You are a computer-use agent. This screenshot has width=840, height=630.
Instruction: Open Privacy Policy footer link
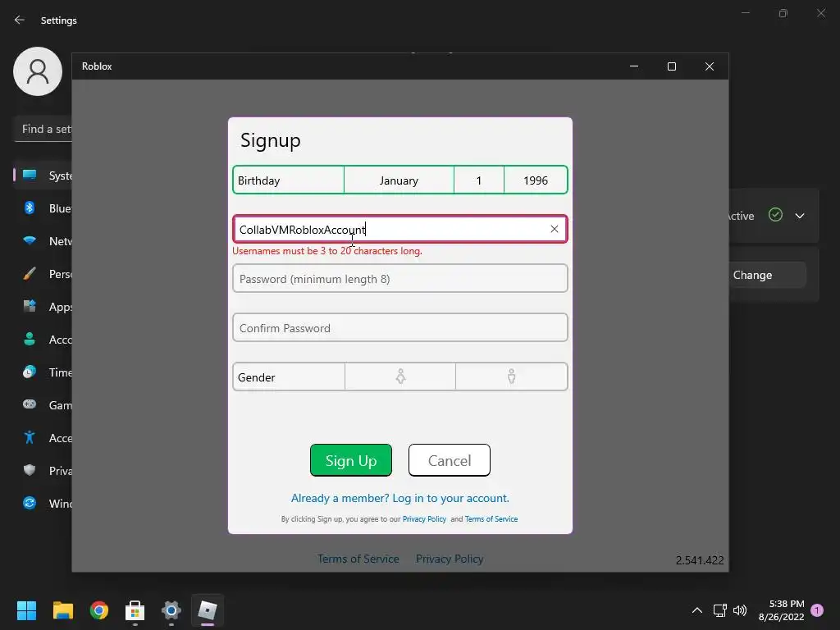[450, 559]
